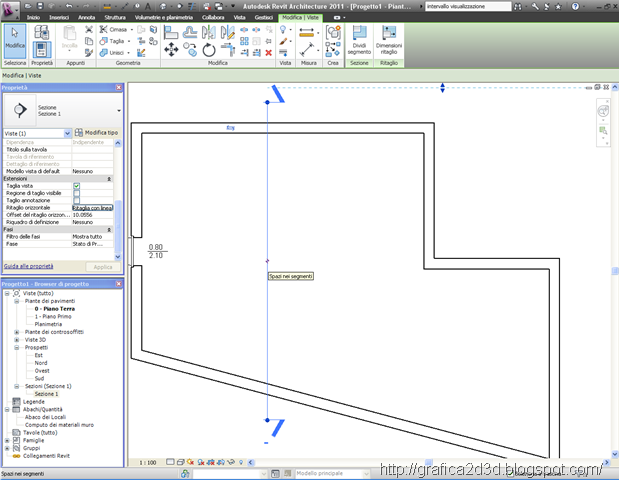Open the Sezione type selector dropdown
619x480 pixels.
[118, 111]
